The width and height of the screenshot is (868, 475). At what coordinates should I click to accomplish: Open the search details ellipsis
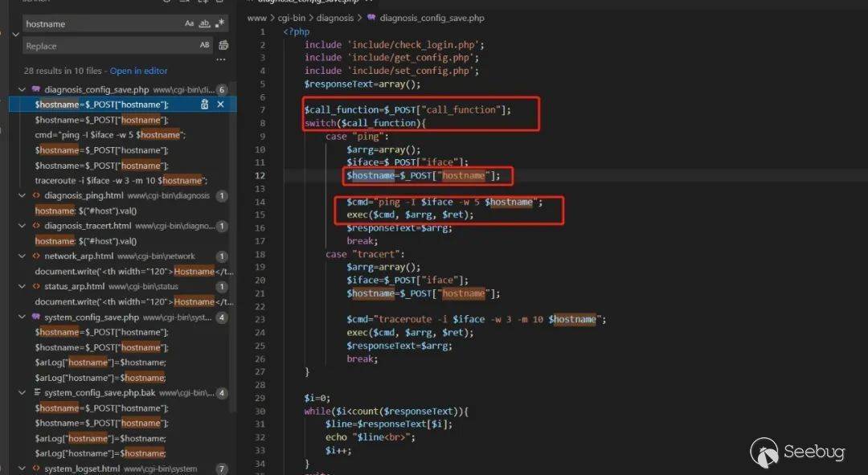[221, 59]
